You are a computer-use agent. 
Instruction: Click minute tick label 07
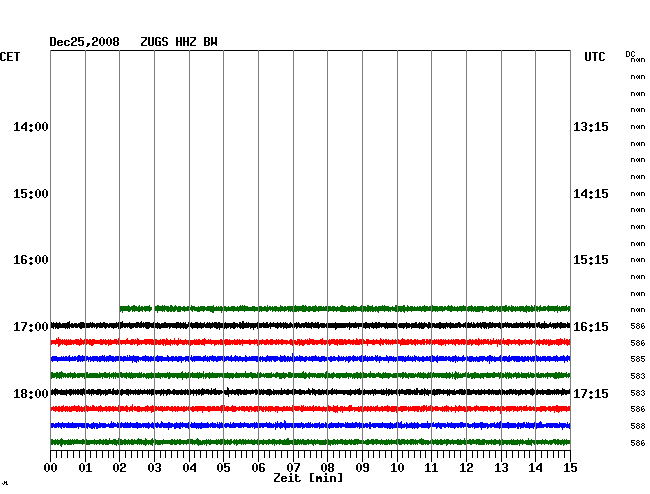pyautogui.click(x=293, y=468)
